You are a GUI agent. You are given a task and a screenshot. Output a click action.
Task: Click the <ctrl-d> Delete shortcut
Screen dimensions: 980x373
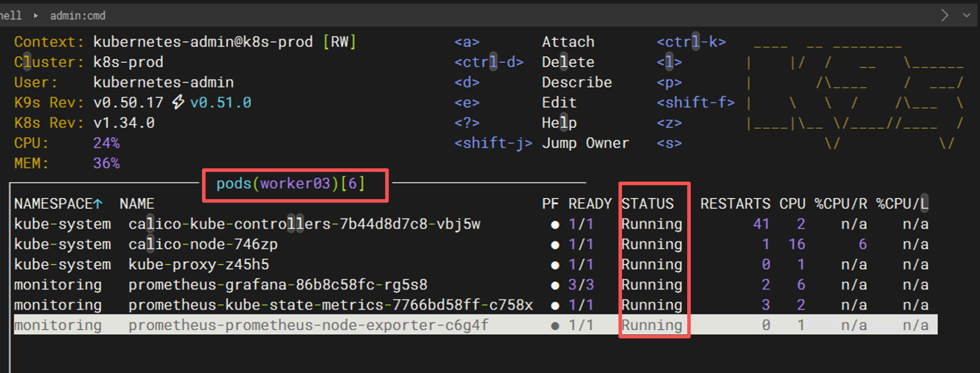click(524, 62)
